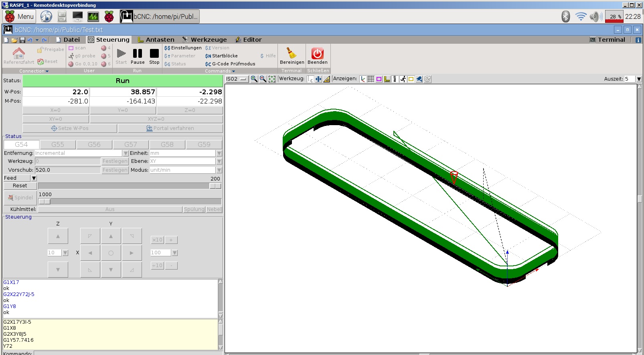Open the Einheit dropdown arrow
Image resolution: width=644 pixels, height=355 pixels.
[219, 153]
